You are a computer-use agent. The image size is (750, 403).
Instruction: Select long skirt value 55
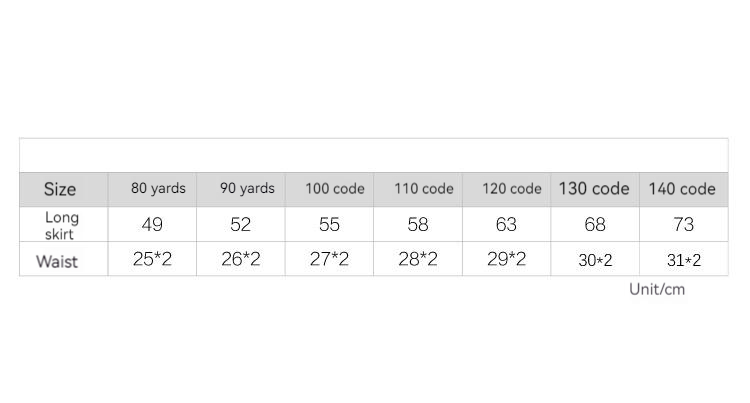point(329,225)
